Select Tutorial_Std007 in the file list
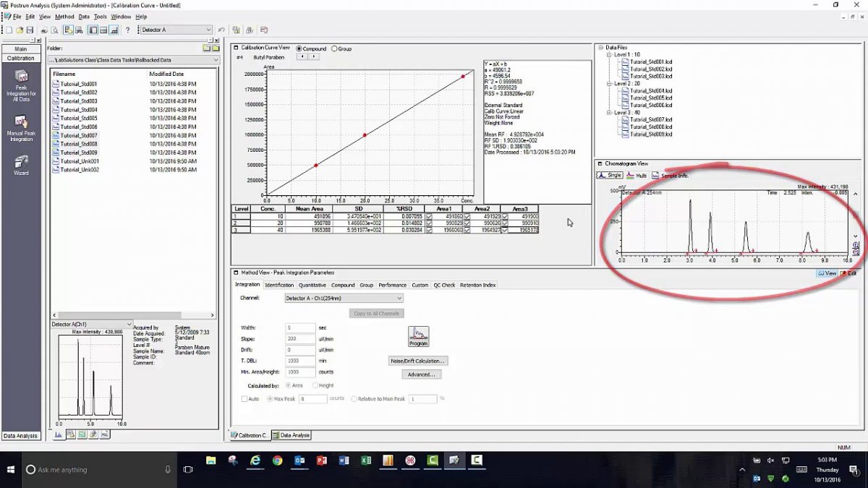The height and width of the screenshot is (488, 868). (79, 135)
